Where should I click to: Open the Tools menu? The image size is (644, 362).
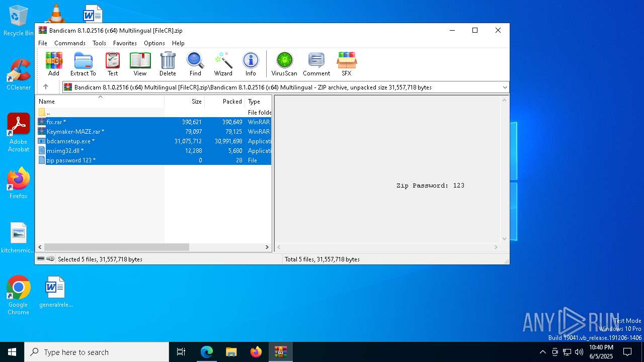(99, 43)
